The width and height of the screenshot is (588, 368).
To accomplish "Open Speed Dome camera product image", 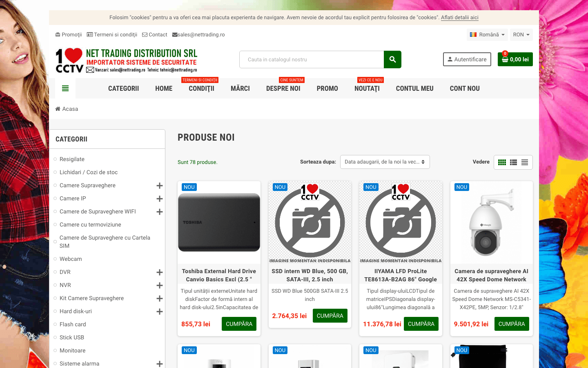I will click(492, 222).
